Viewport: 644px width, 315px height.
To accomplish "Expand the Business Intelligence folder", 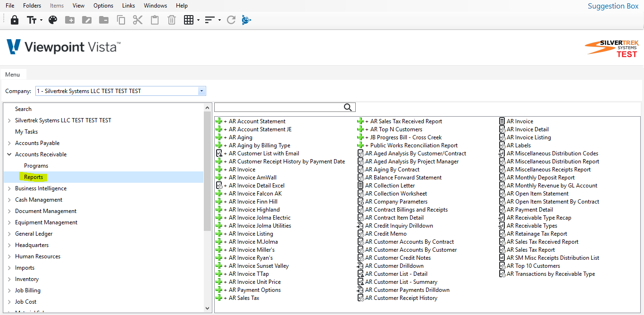I will pos(9,188).
